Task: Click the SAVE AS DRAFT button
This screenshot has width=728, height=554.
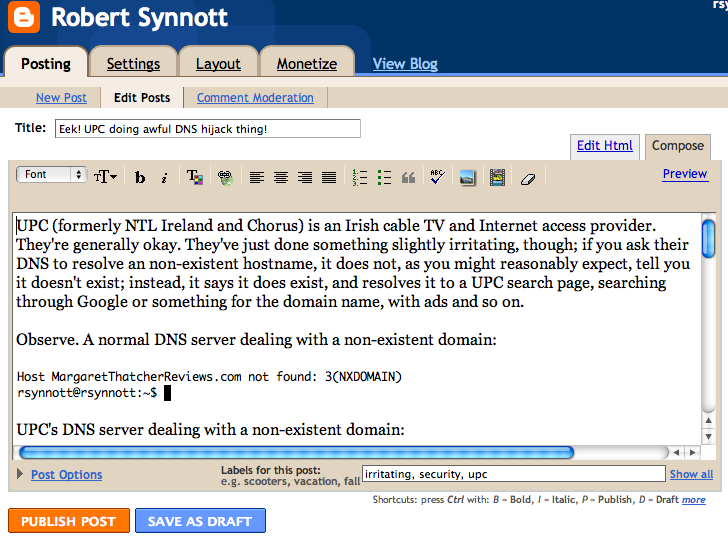Action: 200,521
